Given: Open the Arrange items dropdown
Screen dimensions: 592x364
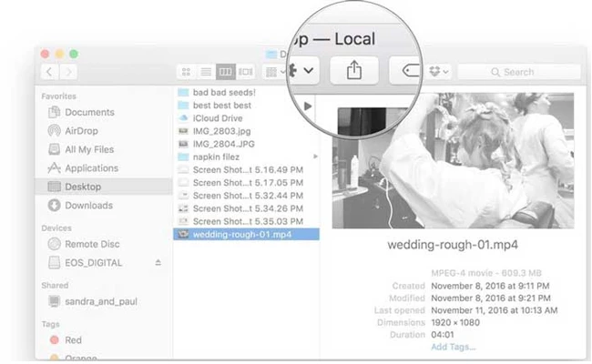Looking at the screenshot, I should (274, 71).
